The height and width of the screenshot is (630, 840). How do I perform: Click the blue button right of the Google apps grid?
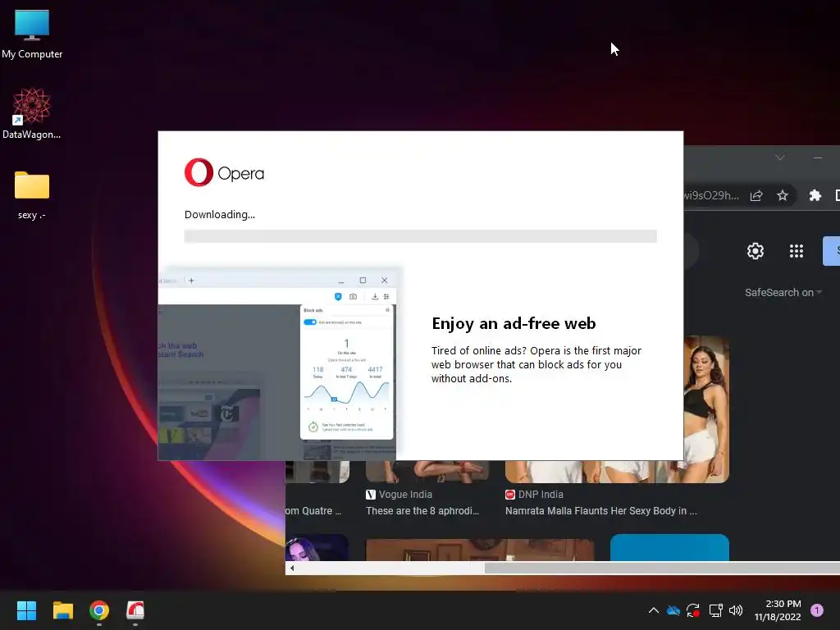point(832,251)
